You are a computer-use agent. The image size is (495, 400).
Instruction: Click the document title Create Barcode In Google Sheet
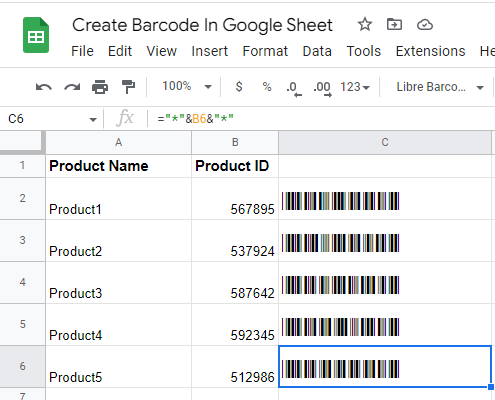click(x=202, y=25)
